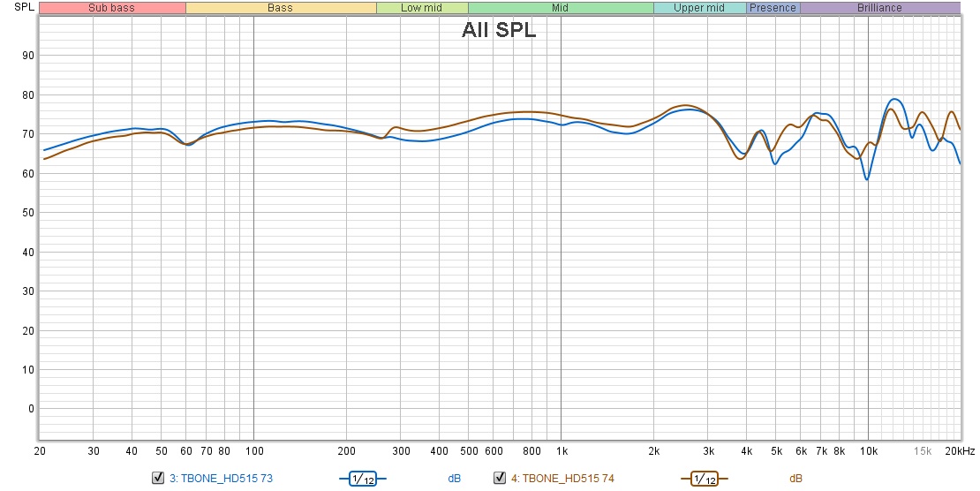The height and width of the screenshot is (491, 980).
Task: Select the 3: TBONE_HD515 73 legend label
Action: pos(222,479)
